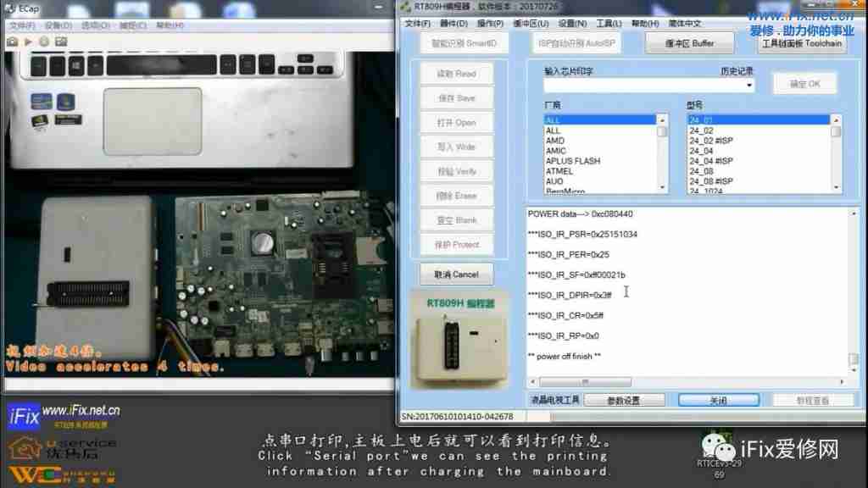Image resolution: width=868 pixels, height=488 pixels.
Task: Click the 缓冲区 Buffer button
Action: coord(691,43)
